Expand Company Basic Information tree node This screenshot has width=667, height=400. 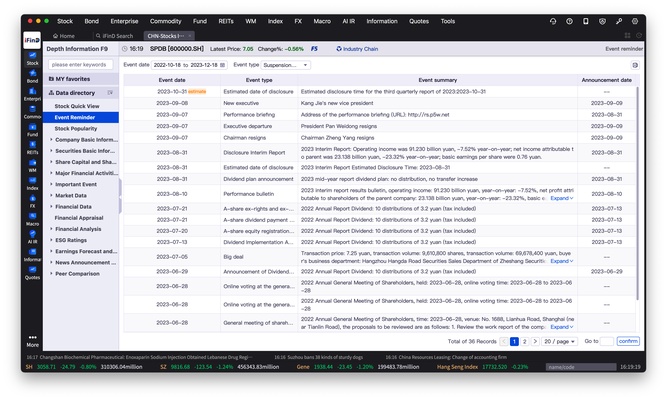(x=51, y=140)
